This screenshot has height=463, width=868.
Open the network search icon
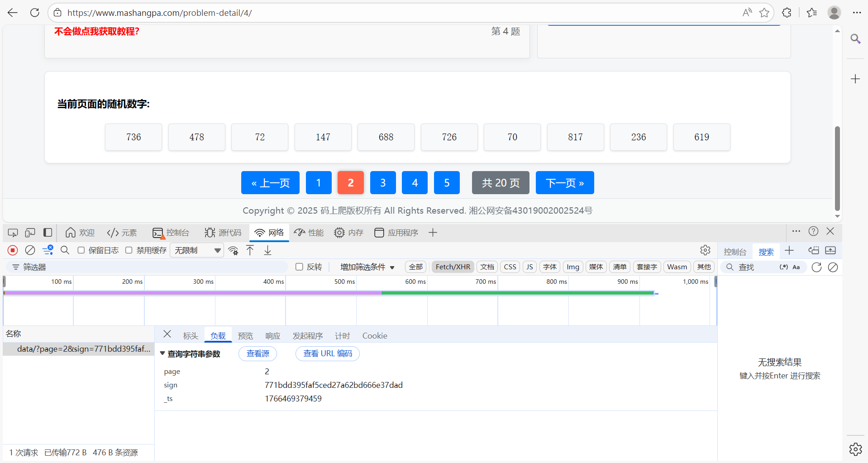65,250
